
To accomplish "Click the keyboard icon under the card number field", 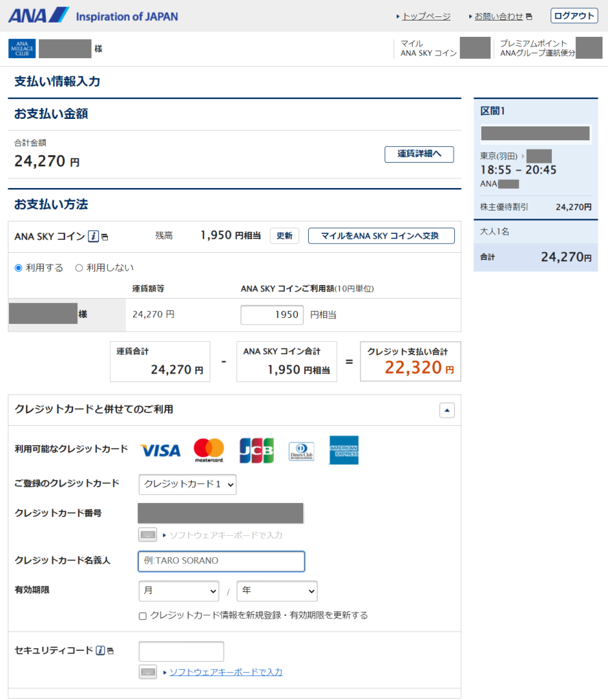I will tap(148, 535).
